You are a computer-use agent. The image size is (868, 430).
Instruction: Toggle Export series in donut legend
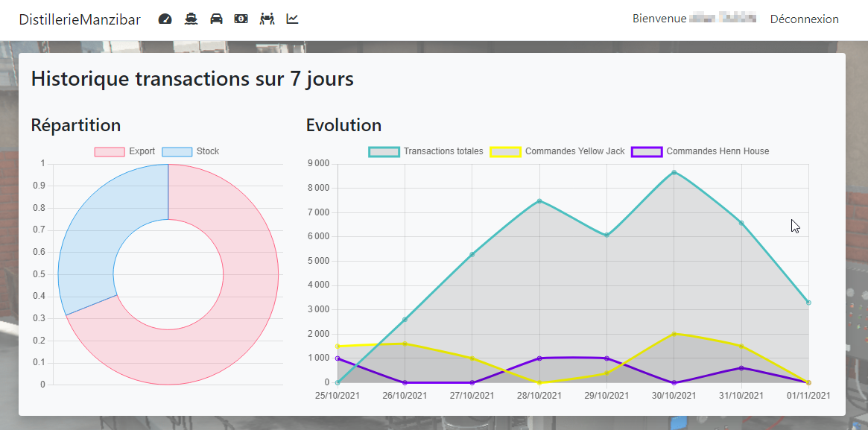(124, 151)
